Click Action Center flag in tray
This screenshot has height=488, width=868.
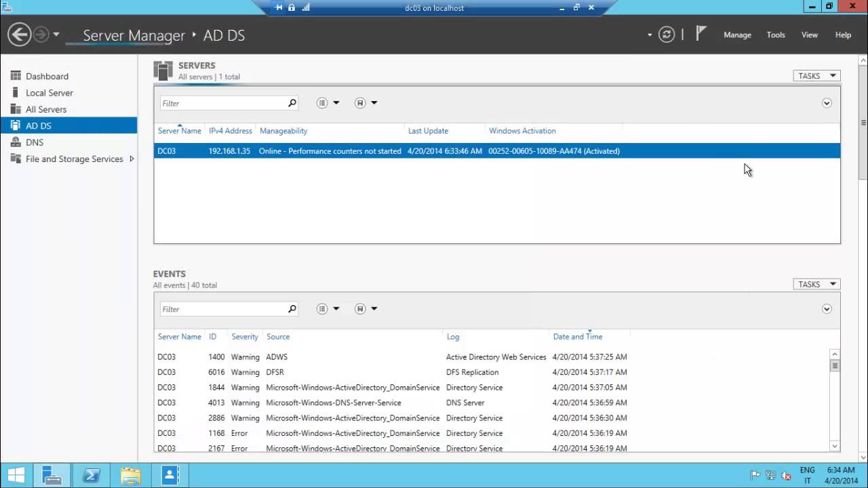755,475
